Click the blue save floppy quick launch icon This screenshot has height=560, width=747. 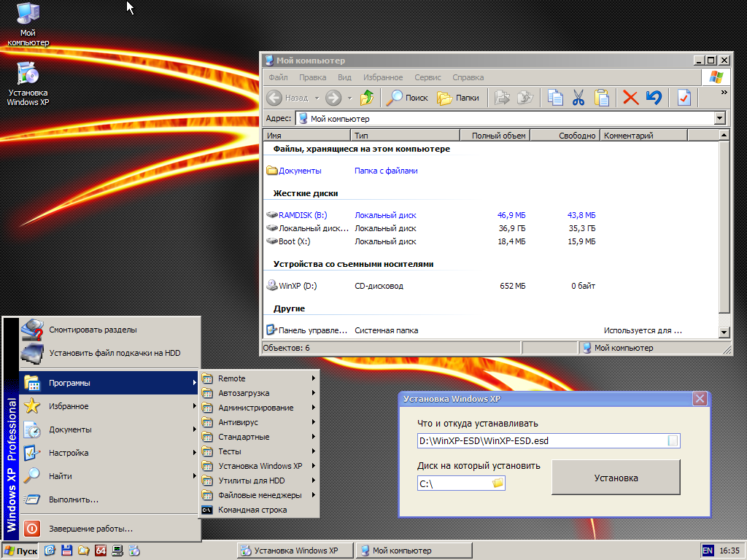pos(66,551)
